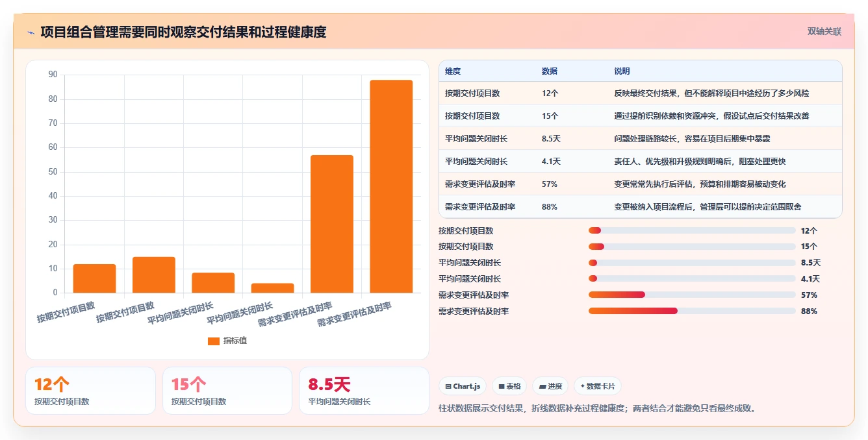Click the progress bar labeled 57%
The height and width of the screenshot is (440, 868).
coord(692,295)
